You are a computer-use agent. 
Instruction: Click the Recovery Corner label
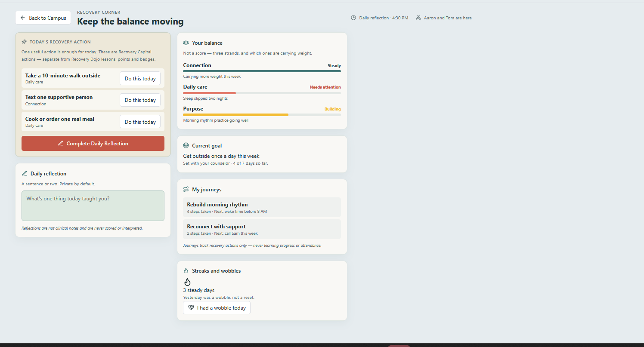coord(99,12)
